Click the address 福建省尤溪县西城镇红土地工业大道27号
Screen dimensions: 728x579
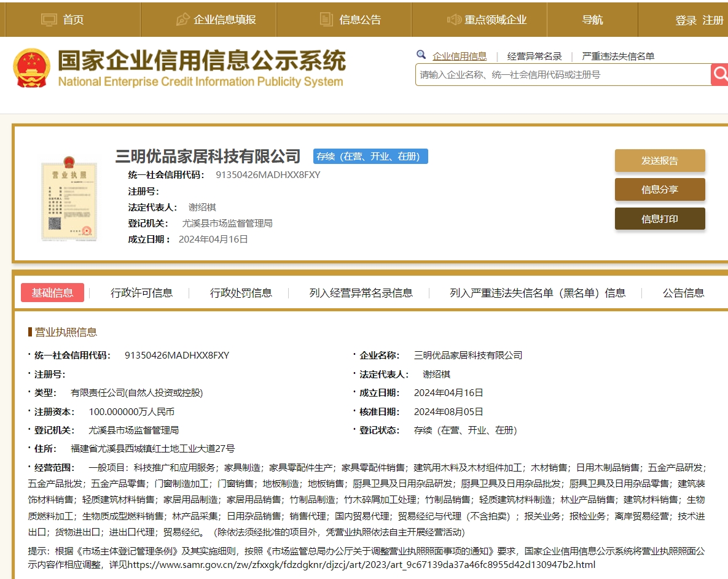click(153, 449)
